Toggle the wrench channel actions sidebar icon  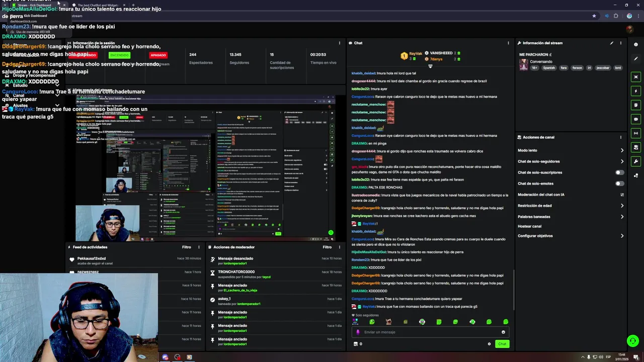pyautogui.click(x=636, y=161)
